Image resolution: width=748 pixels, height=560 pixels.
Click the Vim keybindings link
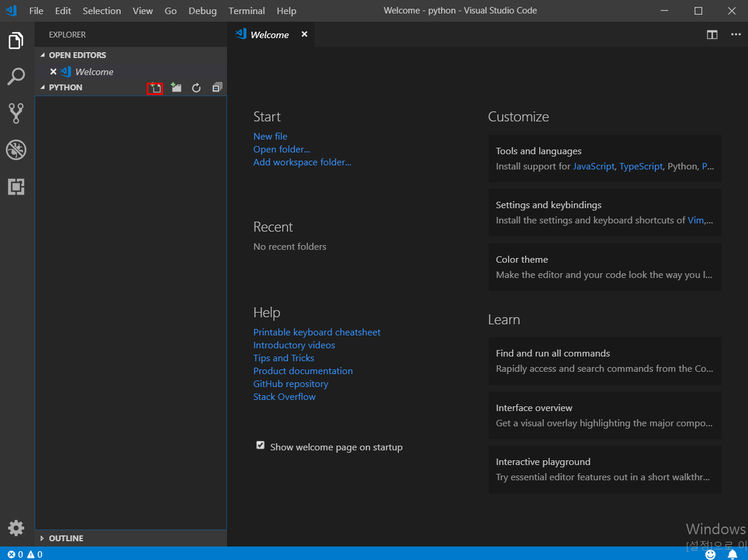tap(696, 220)
